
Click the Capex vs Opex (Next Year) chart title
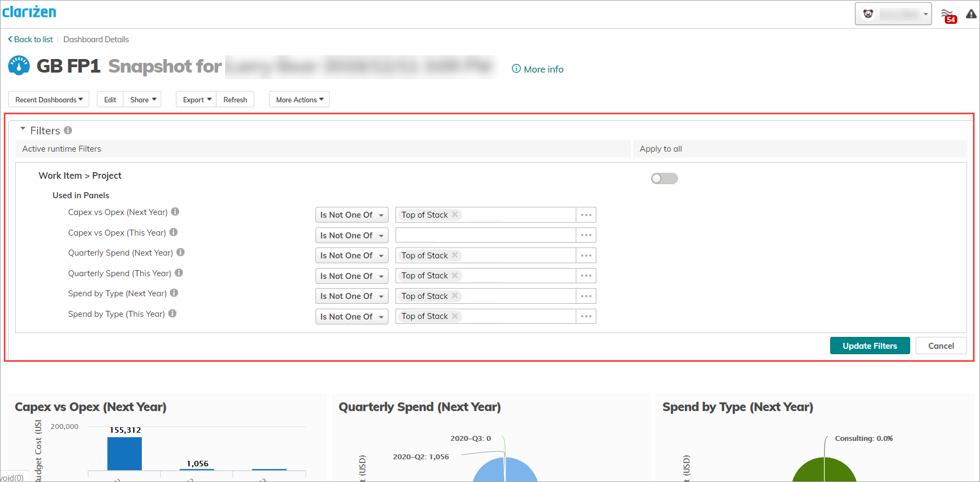coord(90,407)
